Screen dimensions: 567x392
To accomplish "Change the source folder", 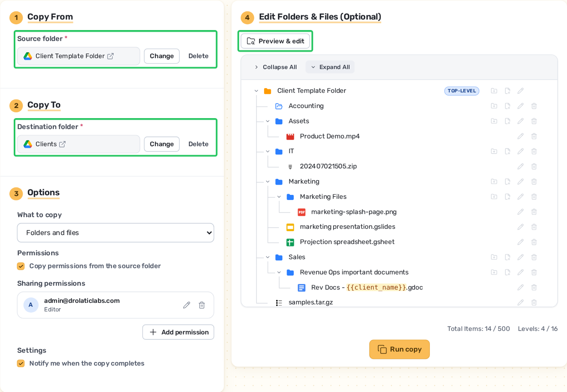I will click(x=162, y=56).
